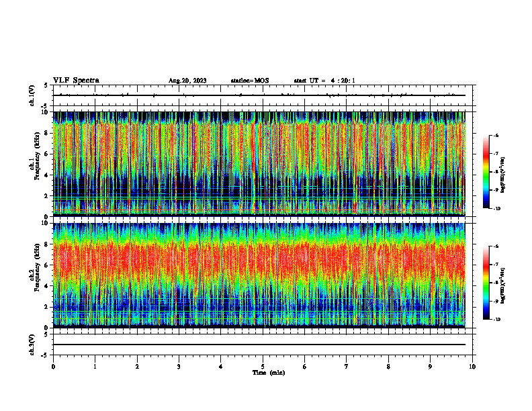Click the ch.3 flat waveform trace line
Screen dimensions: 532x411
click(x=259, y=345)
